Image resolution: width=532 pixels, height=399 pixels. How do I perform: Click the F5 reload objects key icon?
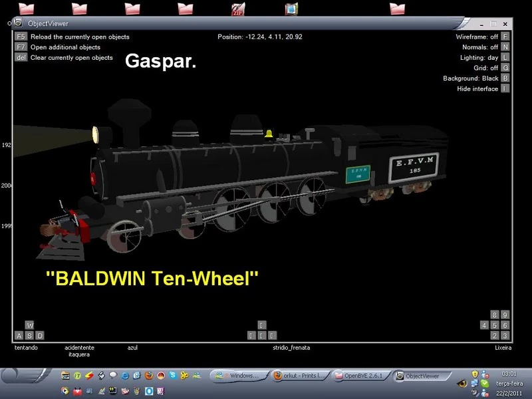tap(21, 37)
